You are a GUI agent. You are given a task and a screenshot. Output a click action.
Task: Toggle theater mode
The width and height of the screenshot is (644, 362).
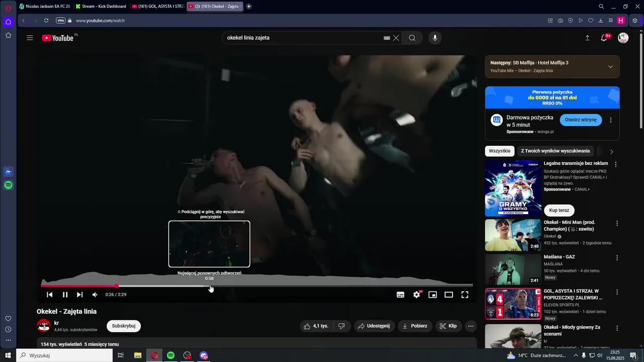click(x=449, y=295)
